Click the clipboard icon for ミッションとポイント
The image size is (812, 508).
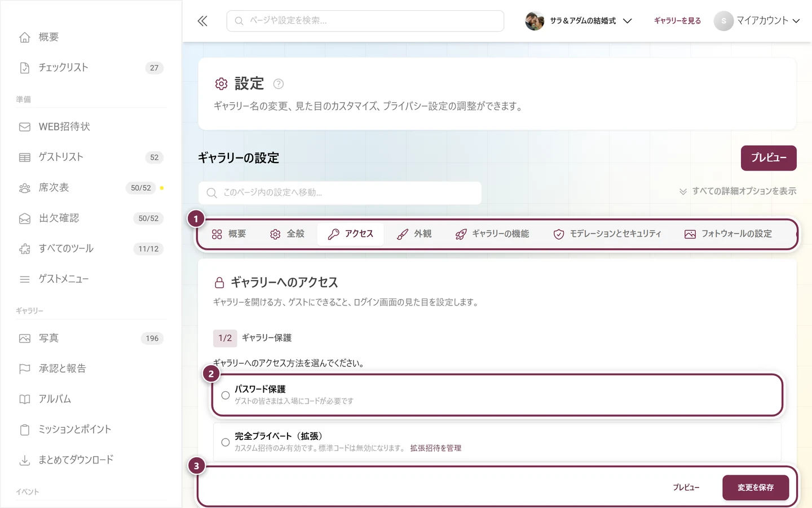pos(25,430)
